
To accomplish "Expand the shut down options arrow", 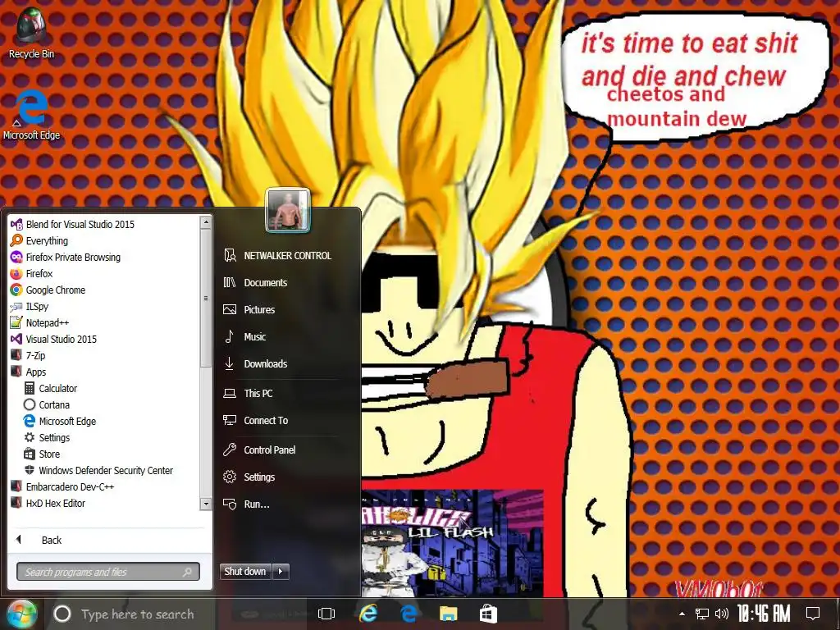I will [x=281, y=572].
